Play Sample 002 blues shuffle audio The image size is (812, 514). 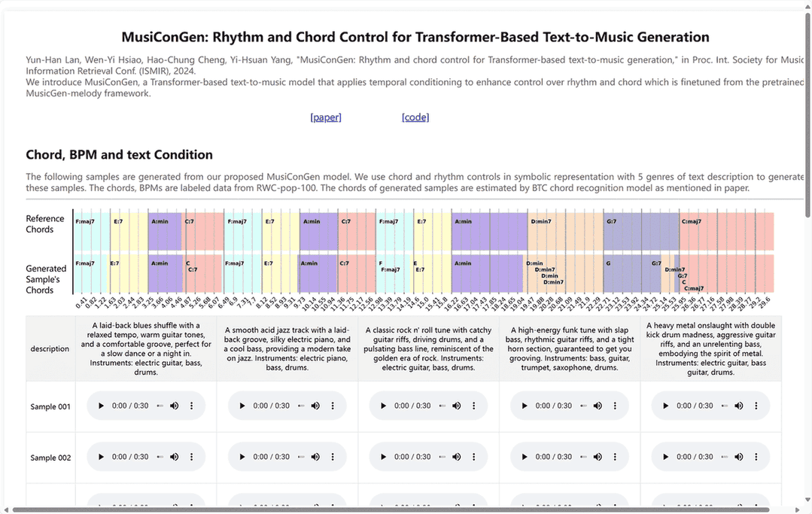tap(101, 457)
